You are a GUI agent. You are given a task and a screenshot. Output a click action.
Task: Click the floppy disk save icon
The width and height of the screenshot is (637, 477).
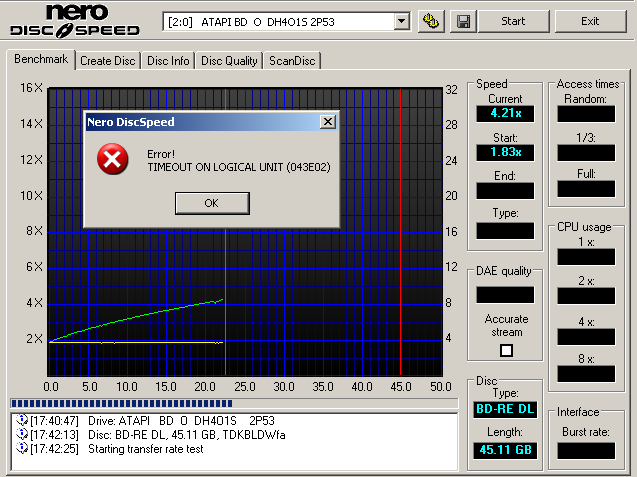pyautogui.click(x=463, y=21)
